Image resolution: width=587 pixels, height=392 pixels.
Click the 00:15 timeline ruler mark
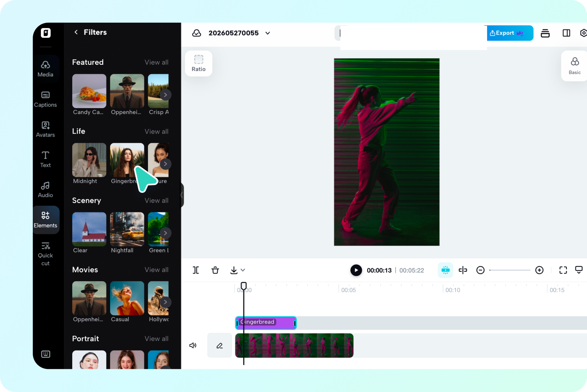[x=557, y=290]
